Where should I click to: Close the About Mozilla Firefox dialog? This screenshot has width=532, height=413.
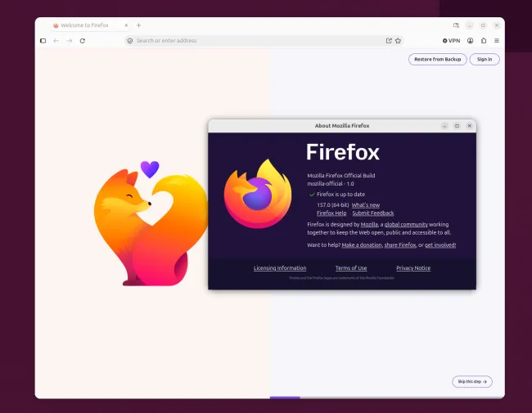point(470,126)
